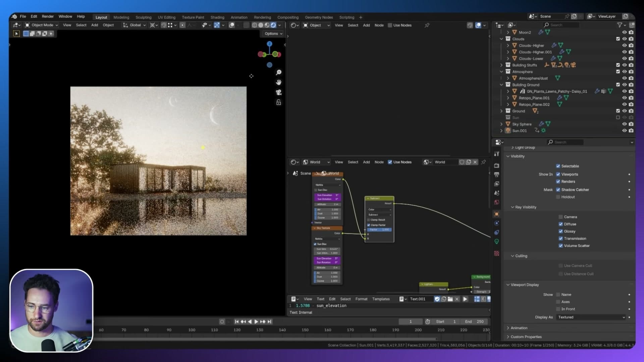Toggle viewport gizmos icon in header
The width and height of the screenshot is (644, 362).
click(x=217, y=25)
